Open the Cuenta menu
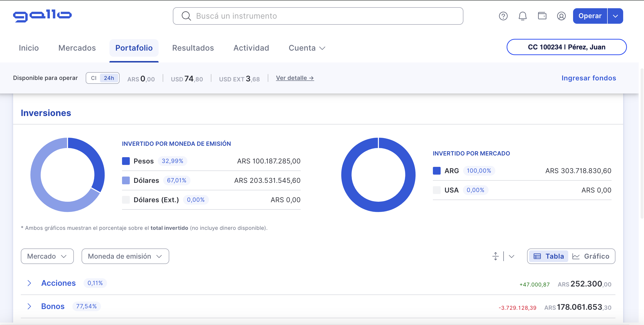The image size is (644, 325). click(x=307, y=48)
